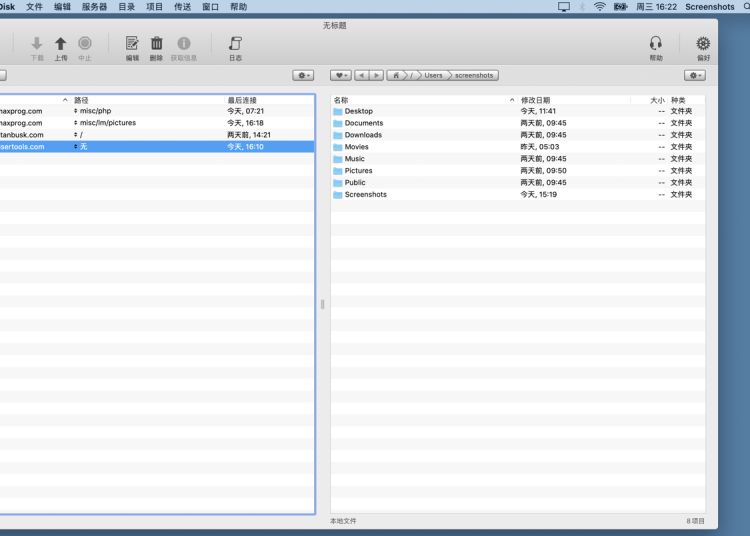Click the Wi-Fi icon in macOS menu bar

(599, 7)
